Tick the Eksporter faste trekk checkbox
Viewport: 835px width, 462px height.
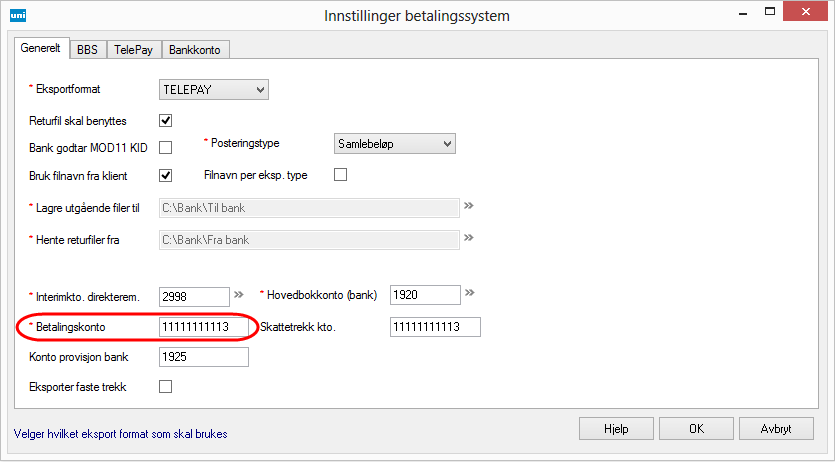pyautogui.click(x=166, y=386)
